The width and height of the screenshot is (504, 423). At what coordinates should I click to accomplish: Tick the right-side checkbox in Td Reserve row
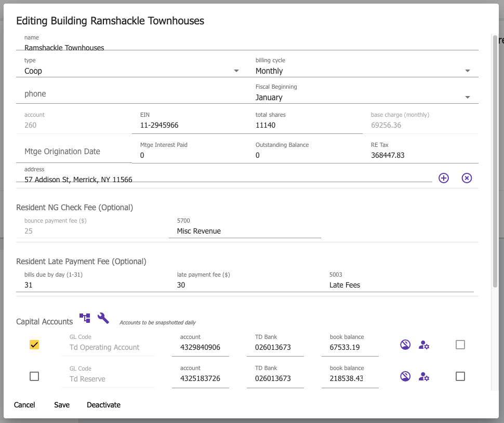460,376
